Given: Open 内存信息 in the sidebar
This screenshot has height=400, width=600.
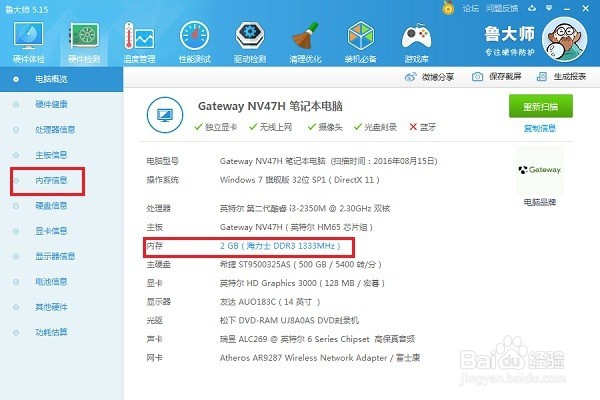Looking at the screenshot, I should (x=51, y=180).
